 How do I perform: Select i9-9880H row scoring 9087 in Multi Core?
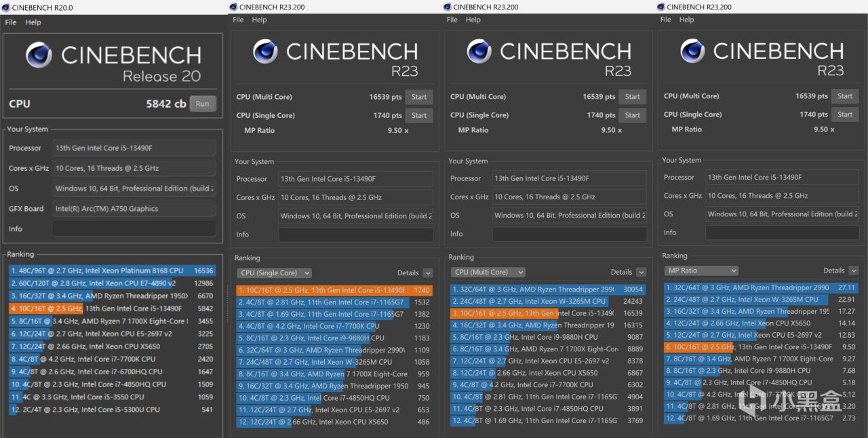coord(548,337)
